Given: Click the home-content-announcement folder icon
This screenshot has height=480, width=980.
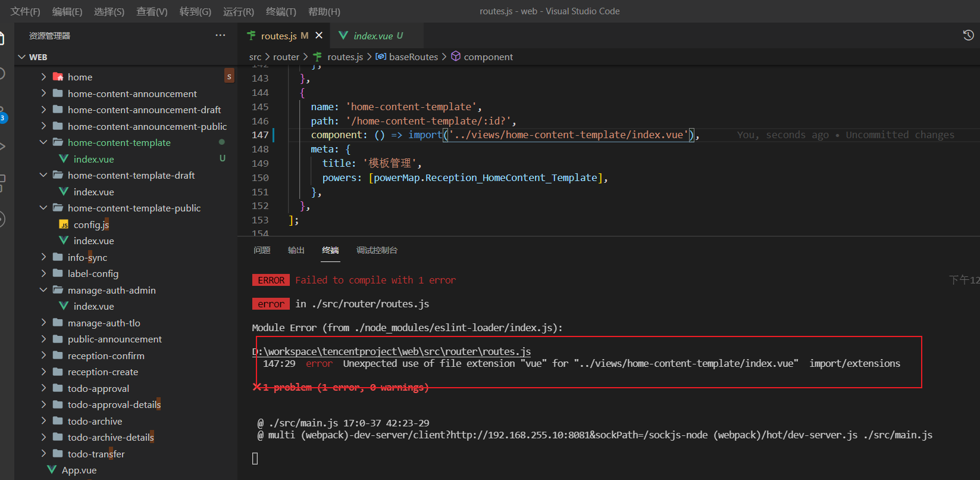Looking at the screenshot, I should pos(58,93).
